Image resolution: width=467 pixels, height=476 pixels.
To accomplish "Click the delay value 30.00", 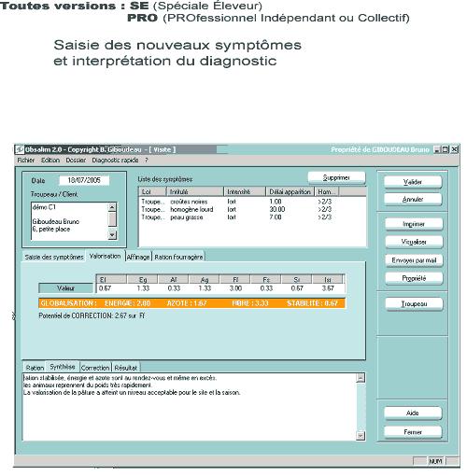I will point(277,209).
